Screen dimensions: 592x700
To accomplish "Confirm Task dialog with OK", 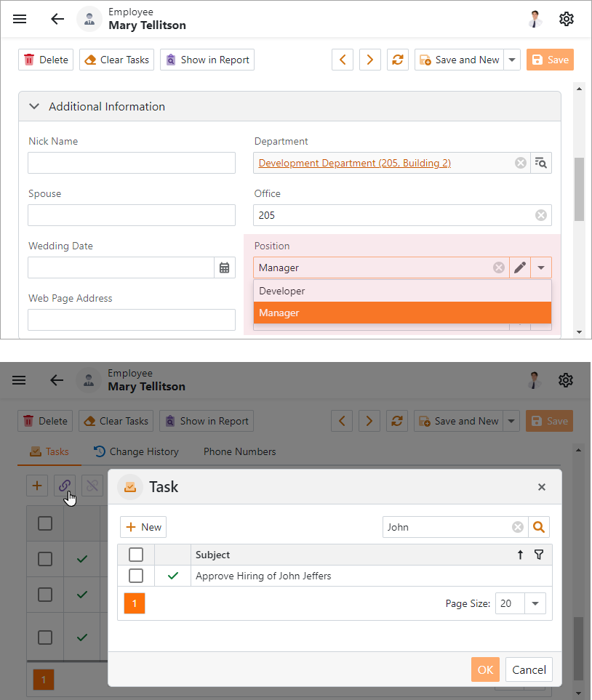I will tap(485, 669).
